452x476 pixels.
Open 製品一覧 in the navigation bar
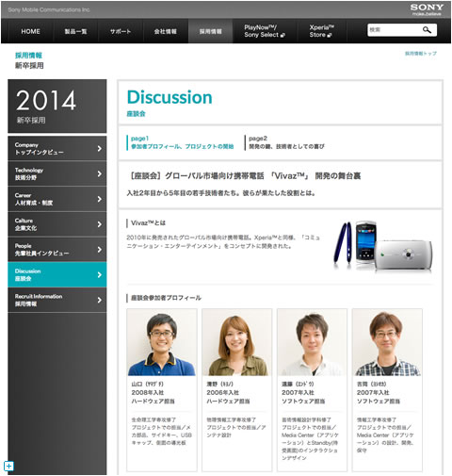click(75, 31)
